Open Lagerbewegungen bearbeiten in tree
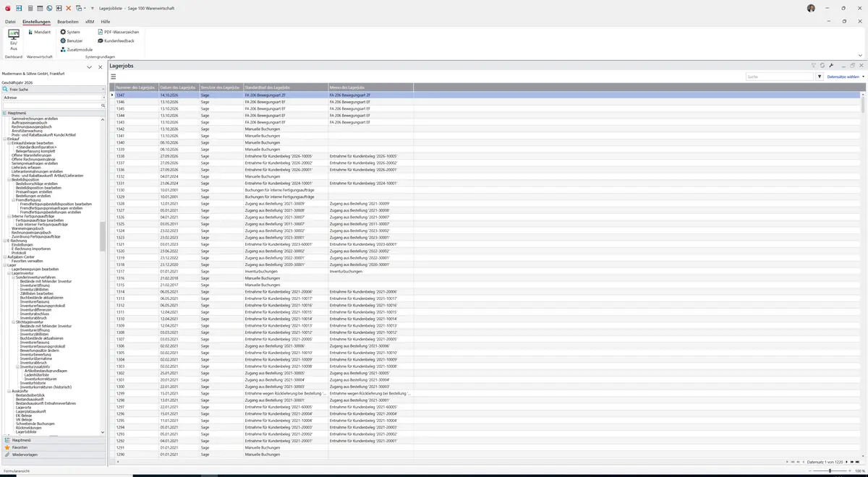868x477 pixels. pyautogui.click(x=35, y=269)
